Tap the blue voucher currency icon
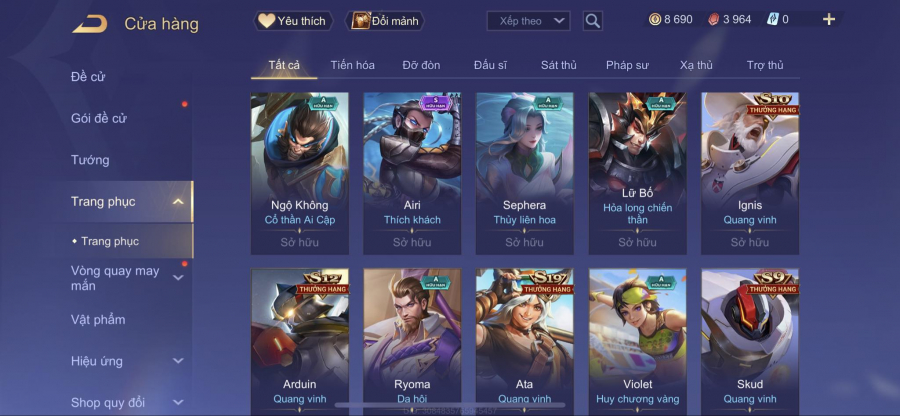The image size is (900, 416). coord(773,20)
